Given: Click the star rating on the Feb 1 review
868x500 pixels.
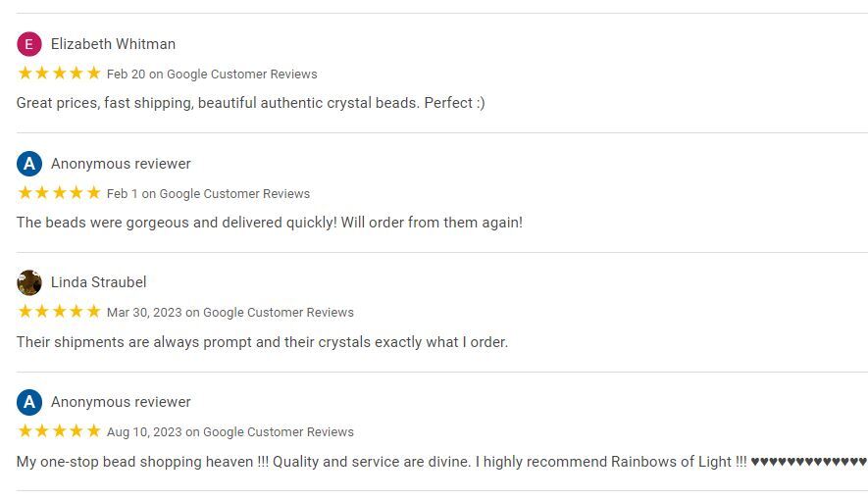Looking at the screenshot, I should 59,192.
